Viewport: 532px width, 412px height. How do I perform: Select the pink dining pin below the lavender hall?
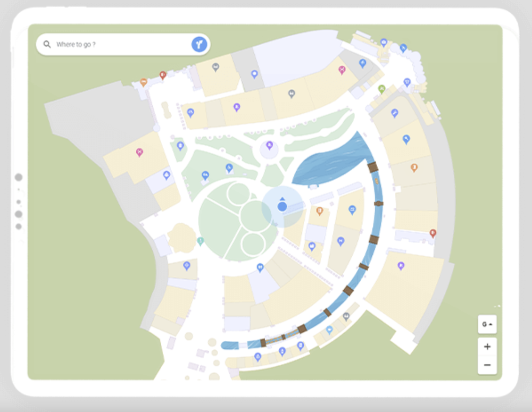tap(342, 70)
